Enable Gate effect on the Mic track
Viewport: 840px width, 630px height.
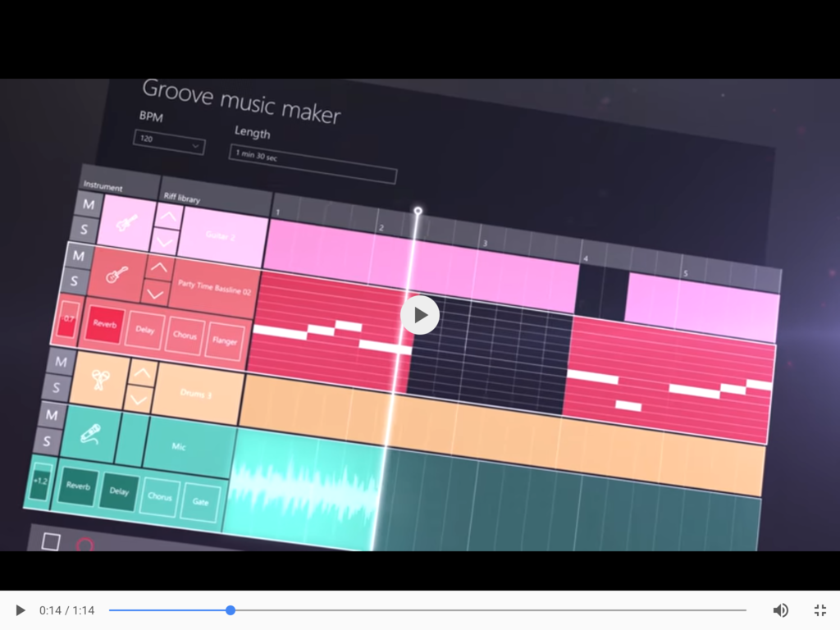pos(200,502)
